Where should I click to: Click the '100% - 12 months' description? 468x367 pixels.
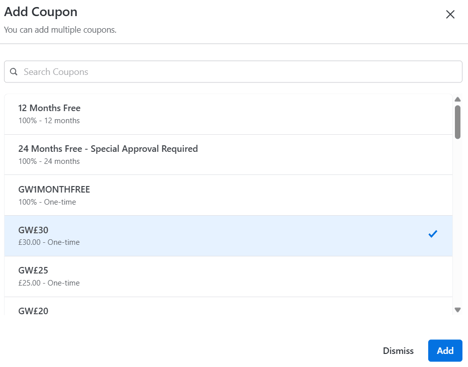[49, 121]
